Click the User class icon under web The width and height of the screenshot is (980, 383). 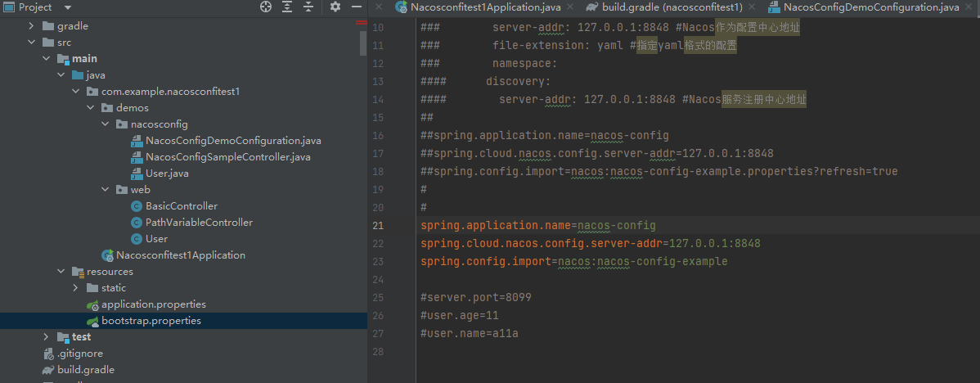137,239
